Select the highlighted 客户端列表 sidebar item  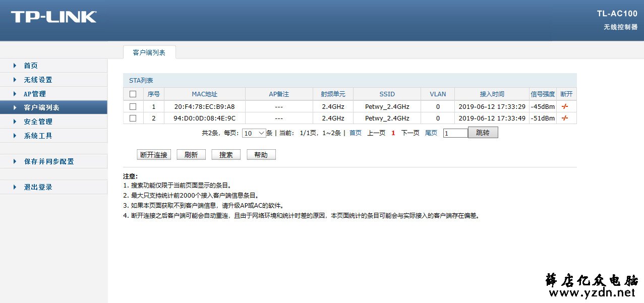(53, 107)
